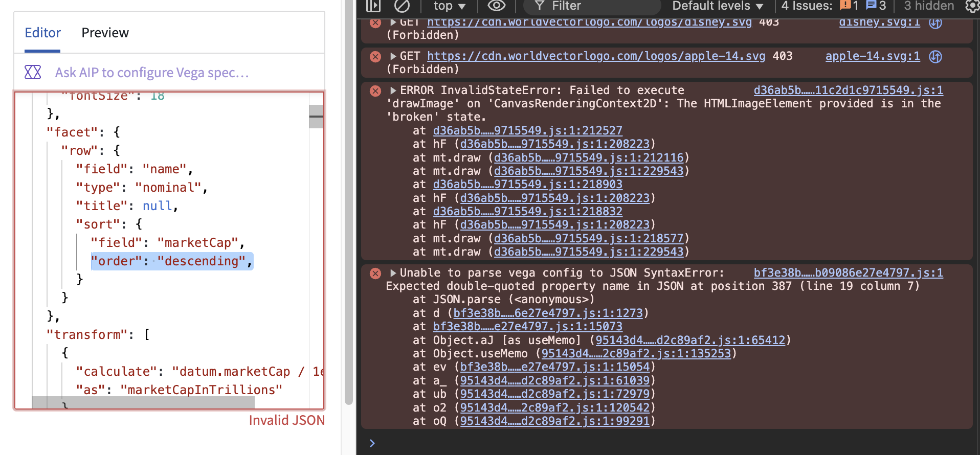Screen dimensions: 980x455
Task: Open the 'at o2' stack link ending 1:120542
Action: click(555, 408)
